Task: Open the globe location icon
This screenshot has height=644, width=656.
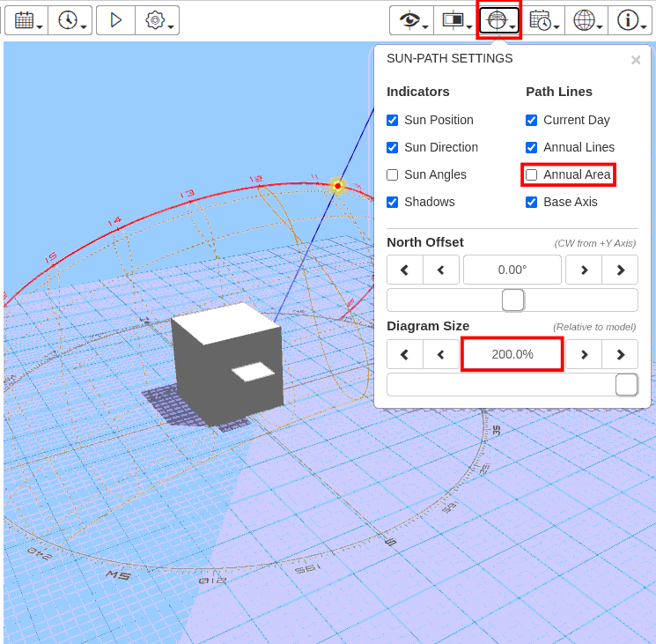Action: pos(583,20)
